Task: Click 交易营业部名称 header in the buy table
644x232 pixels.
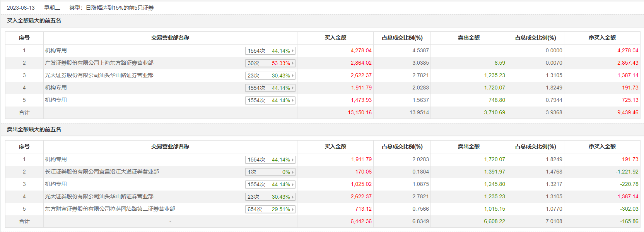Action: (170, 38)
